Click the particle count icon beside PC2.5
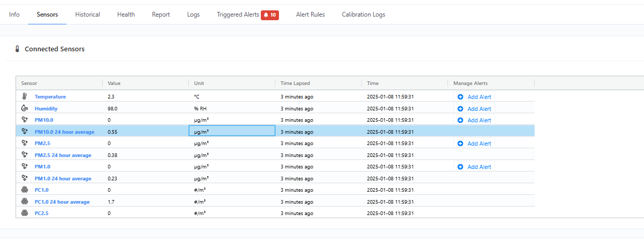Viewport: 644px width, 242px height. point(24,213)
